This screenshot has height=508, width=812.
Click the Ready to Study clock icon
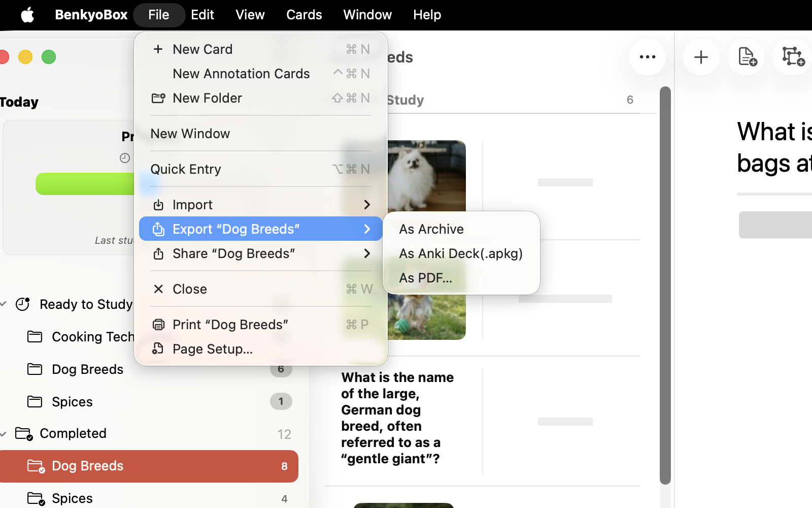23,304
